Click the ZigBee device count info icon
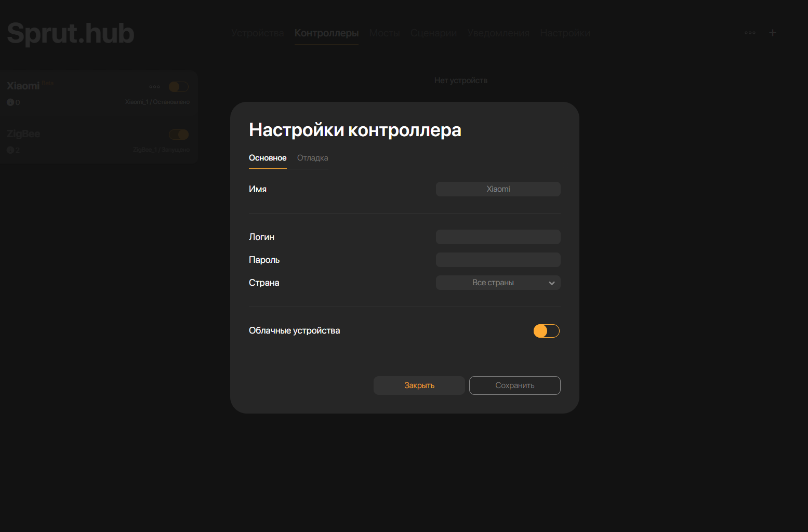Image resolution: width=808 pixels, height=532 pixels. (10, 150)
